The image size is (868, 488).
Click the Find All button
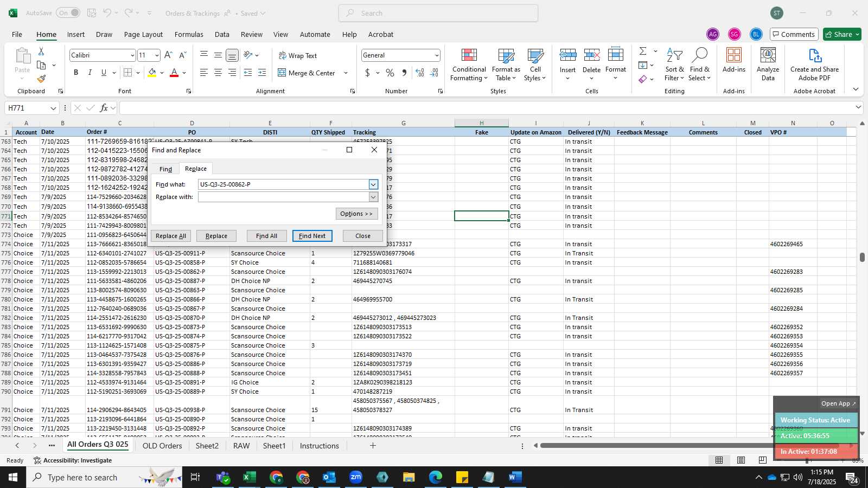coord(266,236)
